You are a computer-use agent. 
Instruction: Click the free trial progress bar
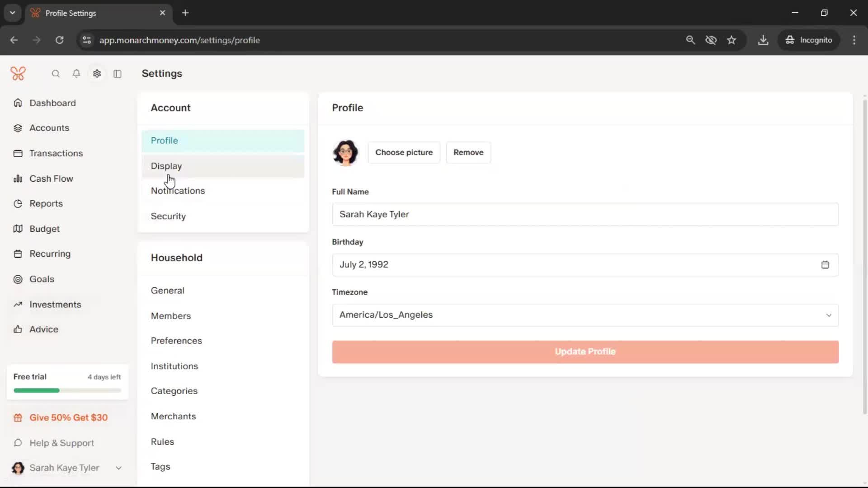(67, 390)
